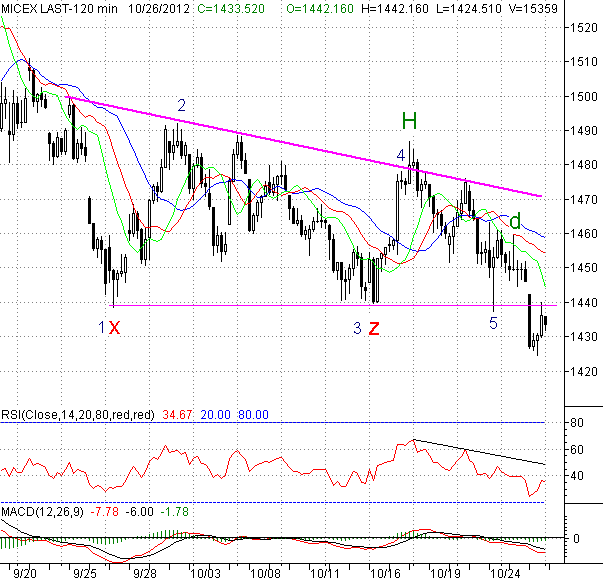Click the 10/16 date axis label
Viewport: 603px width, 583px height.
[x=386, y=574]
